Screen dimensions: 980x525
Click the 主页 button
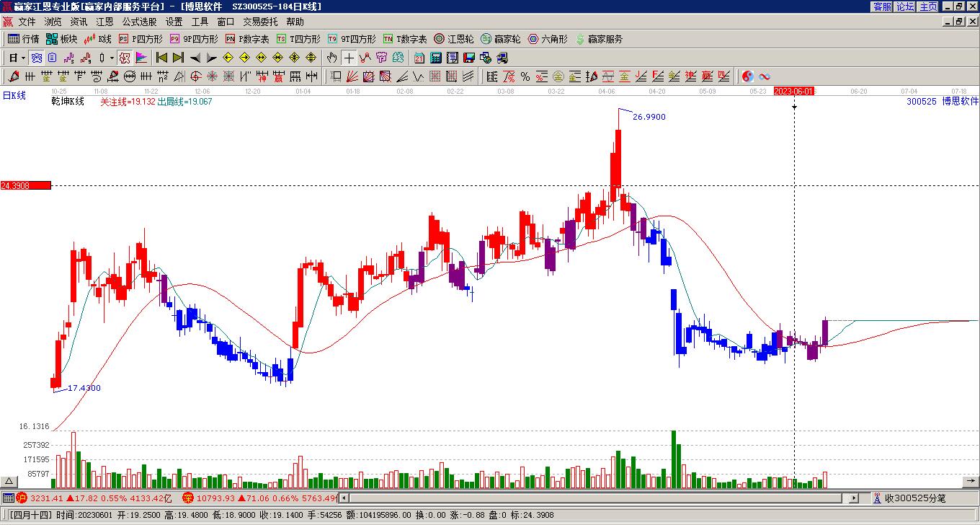tap(928, 6)
